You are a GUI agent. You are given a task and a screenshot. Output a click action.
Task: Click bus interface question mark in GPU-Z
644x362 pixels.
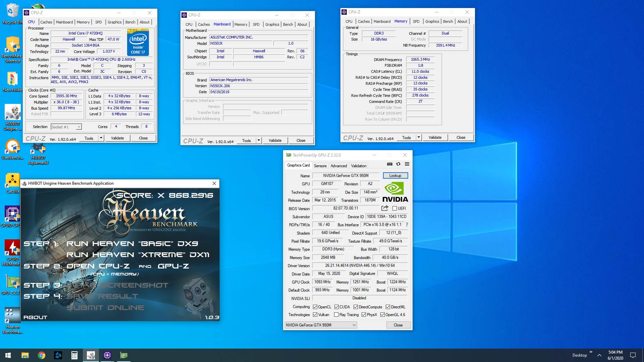(407, 225)
